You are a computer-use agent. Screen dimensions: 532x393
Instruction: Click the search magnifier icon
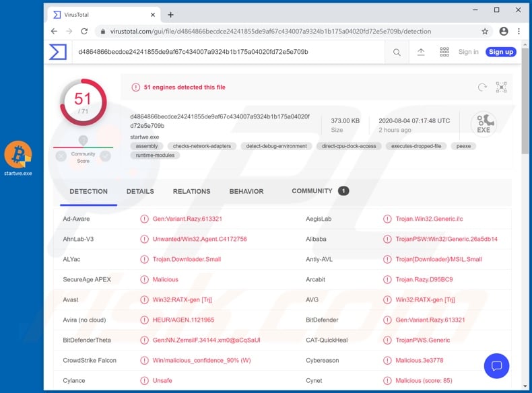(x=397, y=52)
